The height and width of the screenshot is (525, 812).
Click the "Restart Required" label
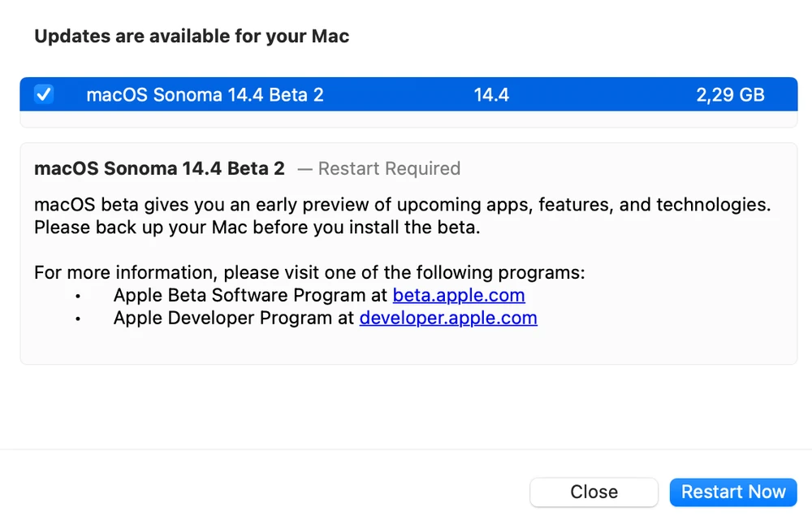[x=389, y=168]
